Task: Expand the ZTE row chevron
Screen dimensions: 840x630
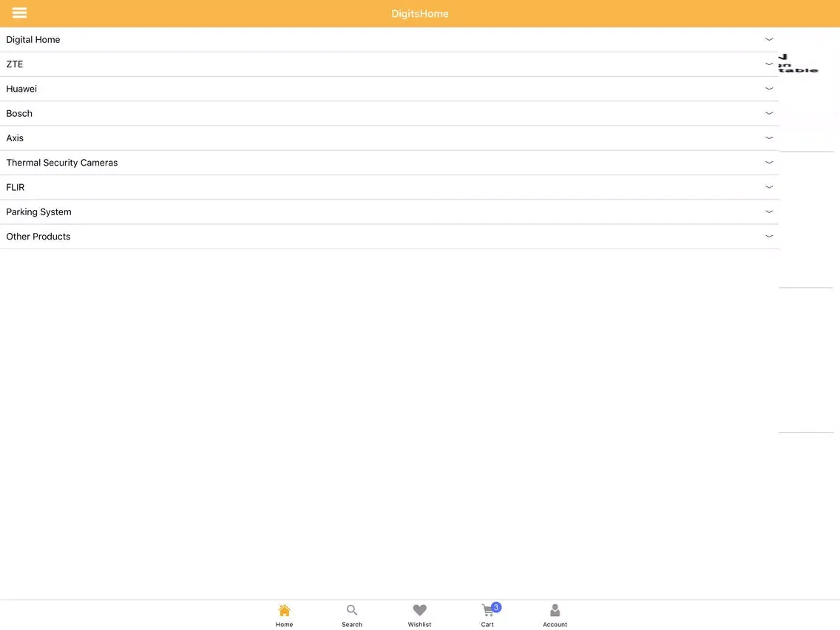Action: (x=769, y=64)
